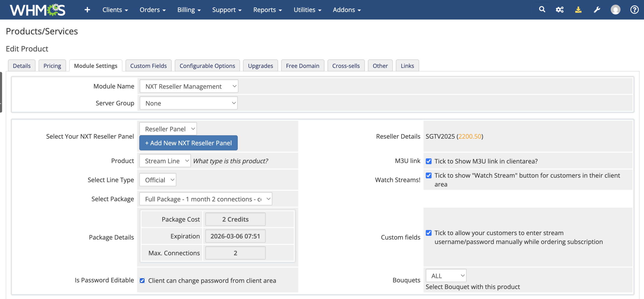Open the Orders menu
The height and width of the screenshot is (299, 644).
tap(153, 10)
